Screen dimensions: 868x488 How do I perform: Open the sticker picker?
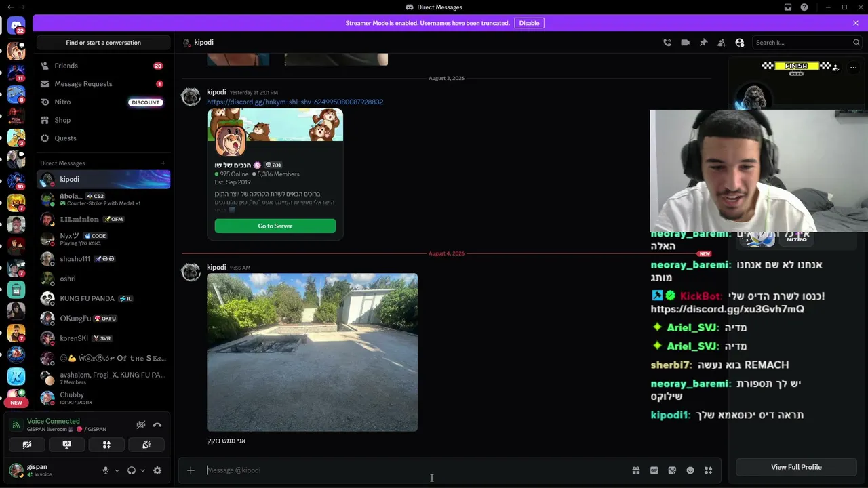pos(672,470)
